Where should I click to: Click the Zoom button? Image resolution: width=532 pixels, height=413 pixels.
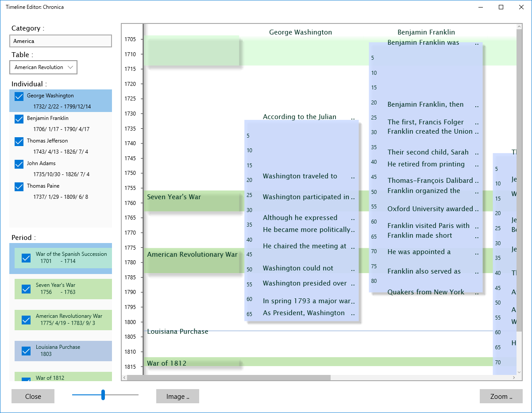tap(501, 397)
